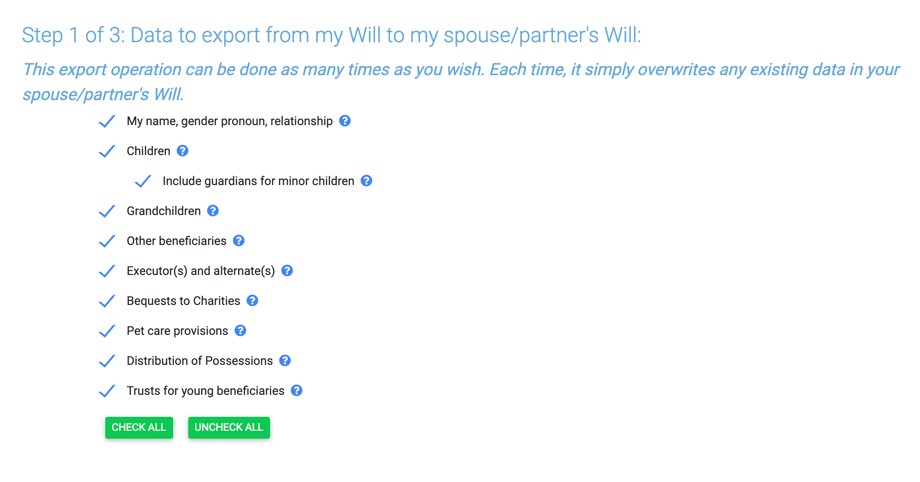Toggle the Grandchildren checkmark
Image resolution: width=920 pixels, height=482 pixels.
click(107, 212)
